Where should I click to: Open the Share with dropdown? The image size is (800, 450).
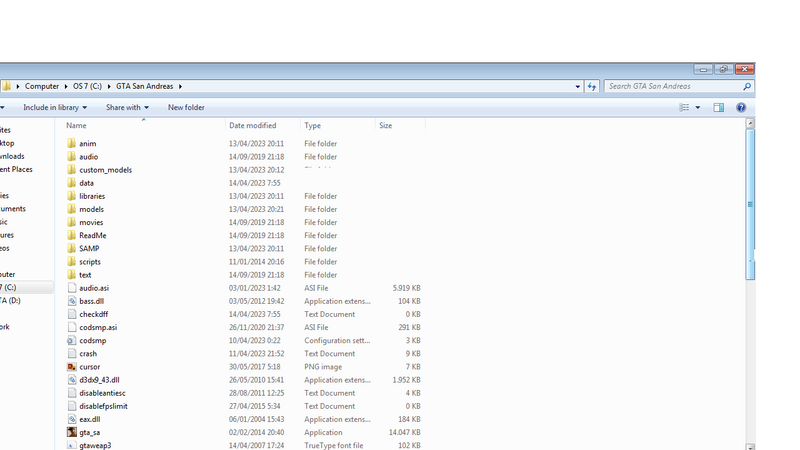pyautogui.click(x=128, y=107)
